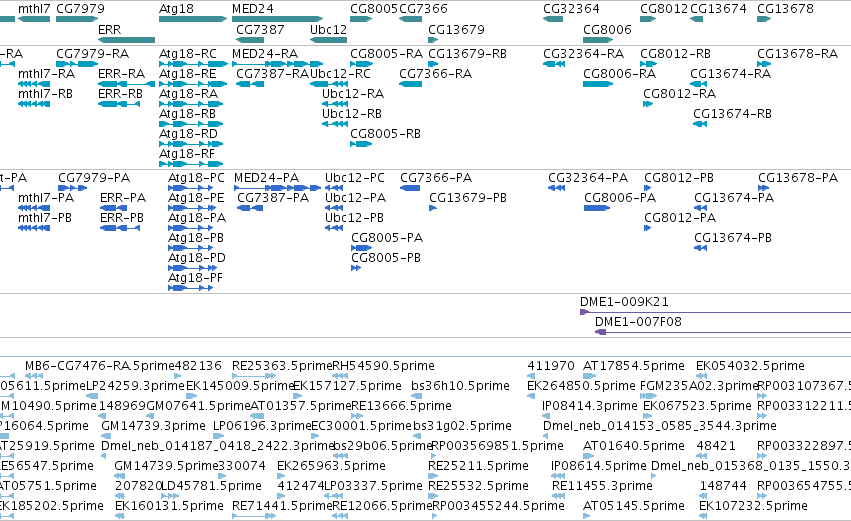
Task: Select transcript label CG13679-RB
Action: coord(468,54)
